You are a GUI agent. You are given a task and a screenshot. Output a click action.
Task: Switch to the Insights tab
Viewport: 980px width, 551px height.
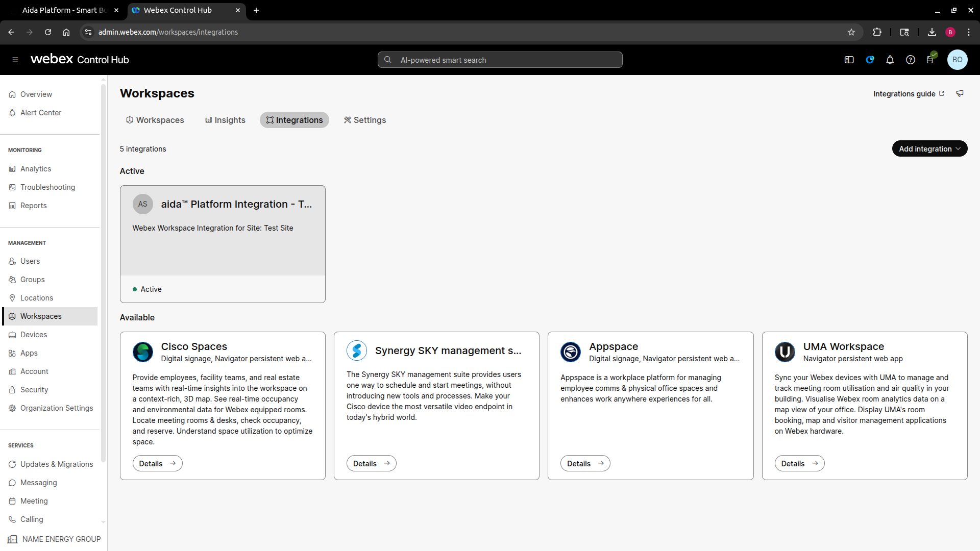(225, 120)
